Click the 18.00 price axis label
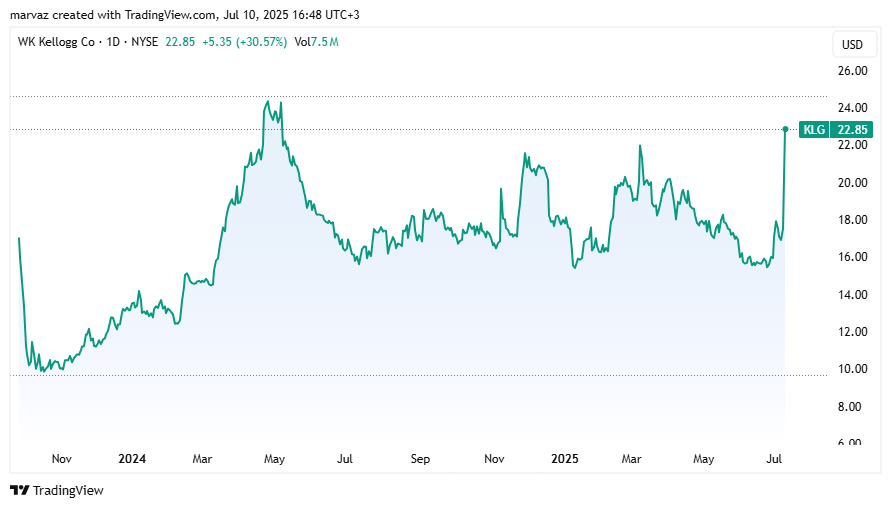This screenshot has width=891, height=508. [852, 220]
